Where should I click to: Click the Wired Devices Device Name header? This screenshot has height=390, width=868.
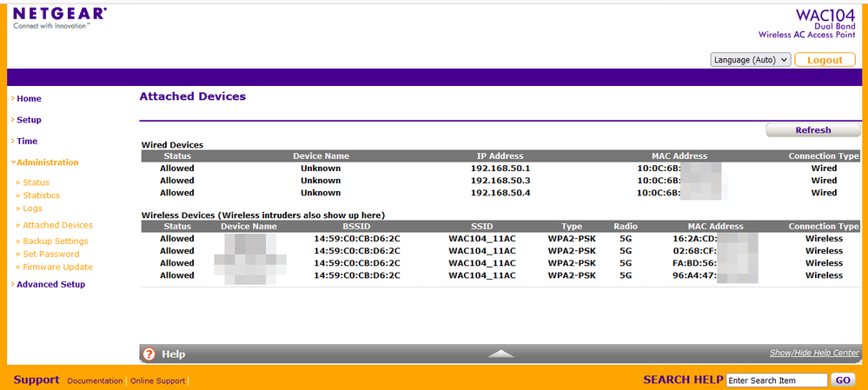[x=321, y=156]
